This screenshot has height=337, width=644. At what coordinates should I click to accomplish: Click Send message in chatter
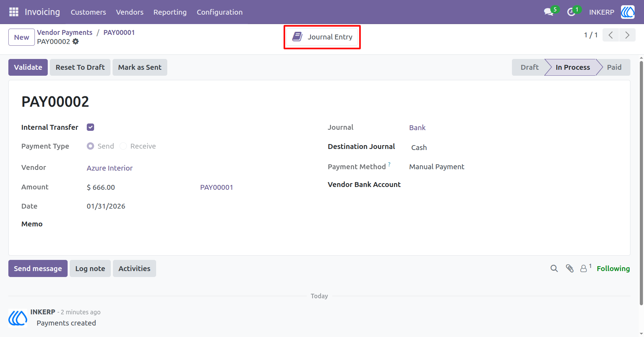point(38,269)
